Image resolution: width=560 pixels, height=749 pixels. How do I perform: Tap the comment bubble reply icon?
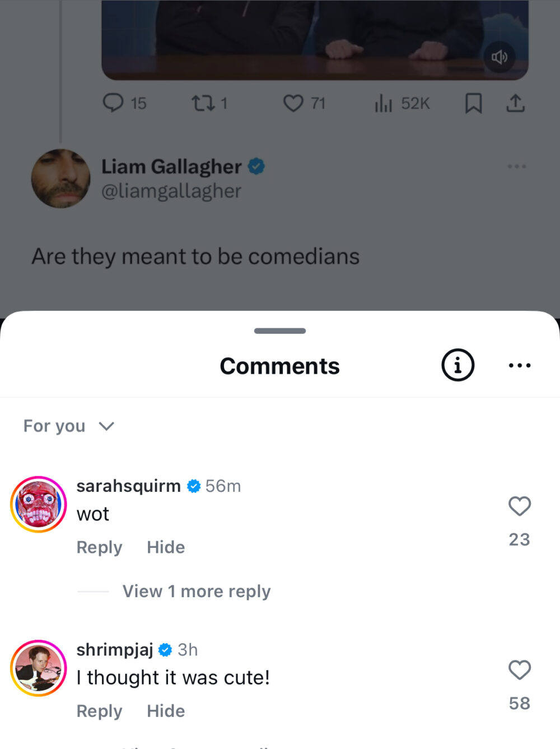113,103
